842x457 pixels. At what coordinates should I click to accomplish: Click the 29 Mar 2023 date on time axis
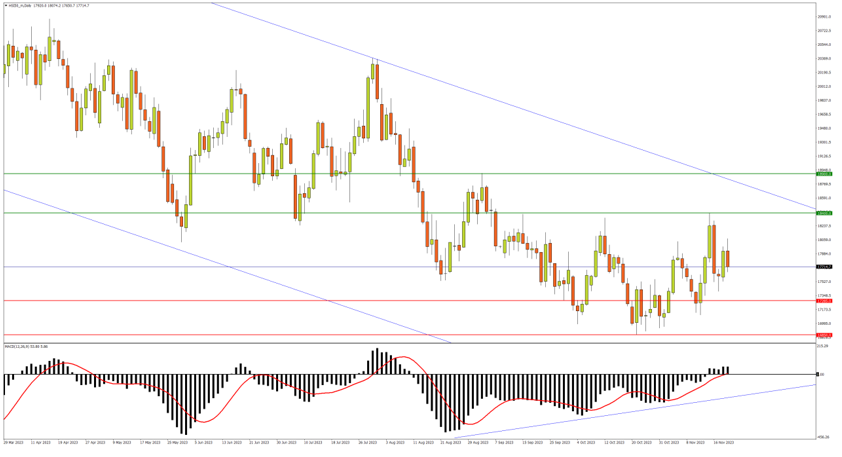click(12, 441)
